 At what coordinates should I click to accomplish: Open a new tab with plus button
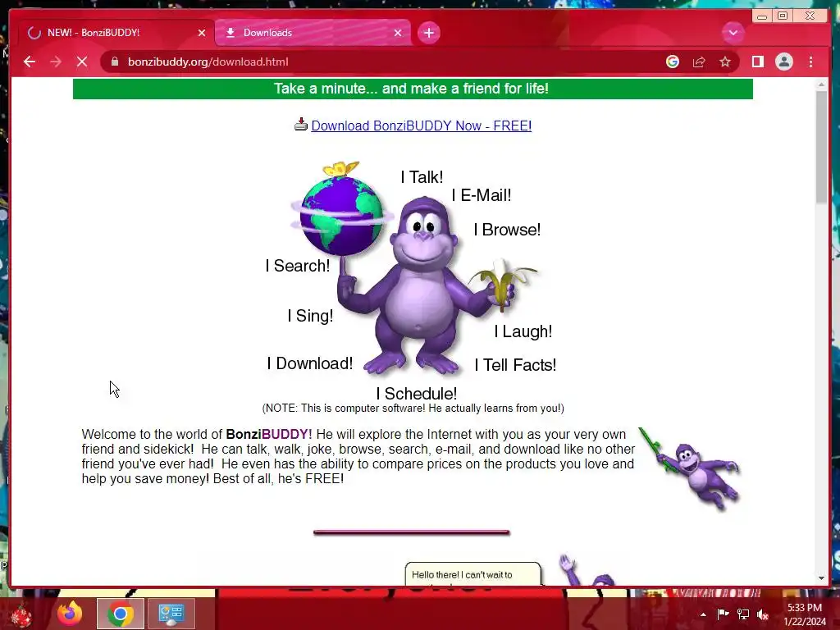pyautogui.click(x=428, y=33)
